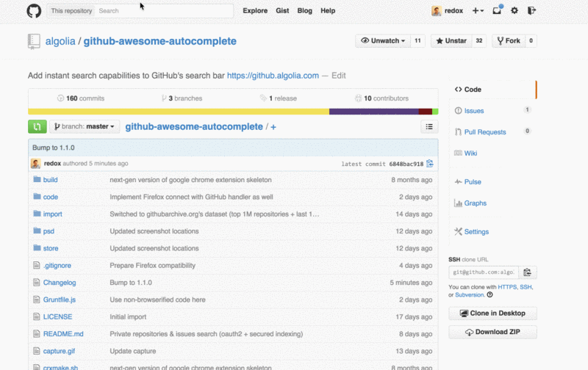The width and height of the screenshot is (588, 370).
Task: Copy the latest commit SHA to clipboard
Action: point(430,164)
